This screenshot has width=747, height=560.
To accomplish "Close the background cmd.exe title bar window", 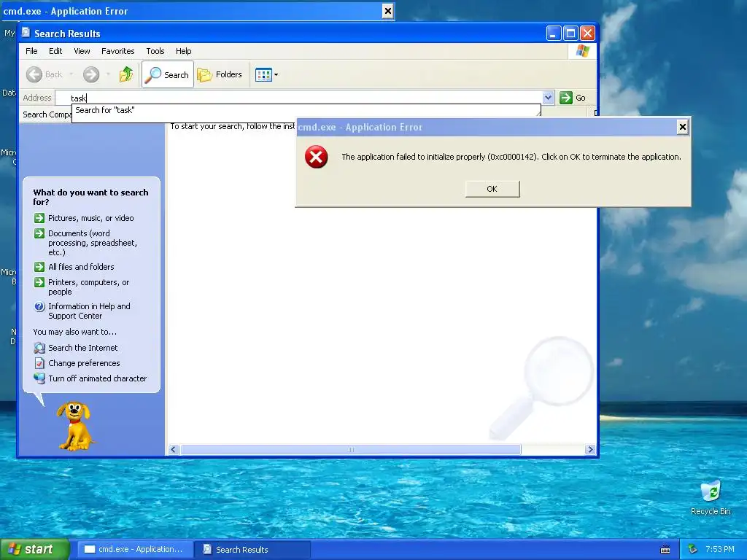I will [388, 10].
